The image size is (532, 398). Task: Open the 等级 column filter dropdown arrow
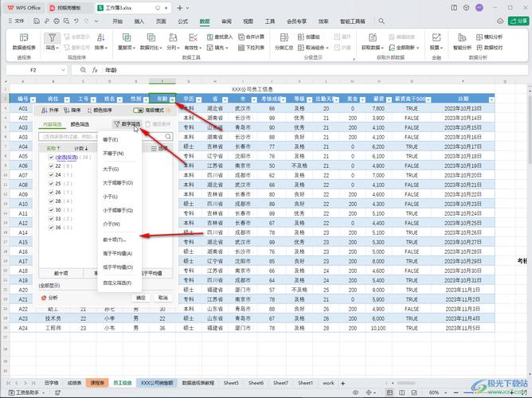(x=309, y=99)
